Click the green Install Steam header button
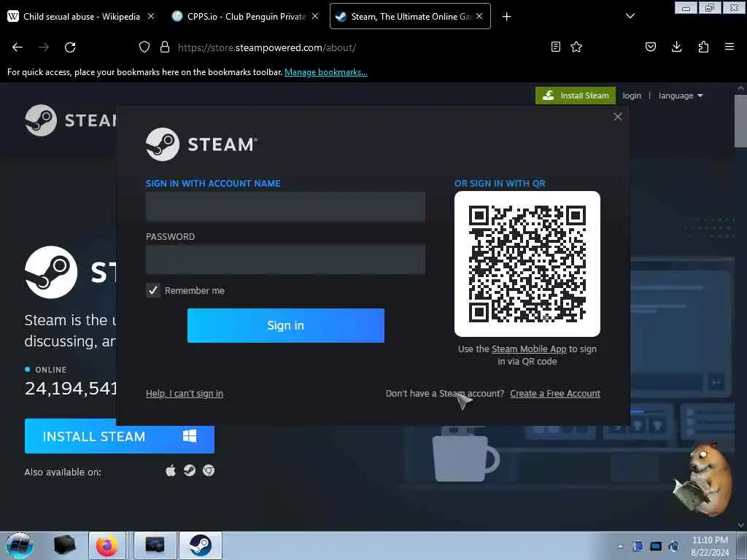Viewport: 747px width, 560px height. click(576, 96)
